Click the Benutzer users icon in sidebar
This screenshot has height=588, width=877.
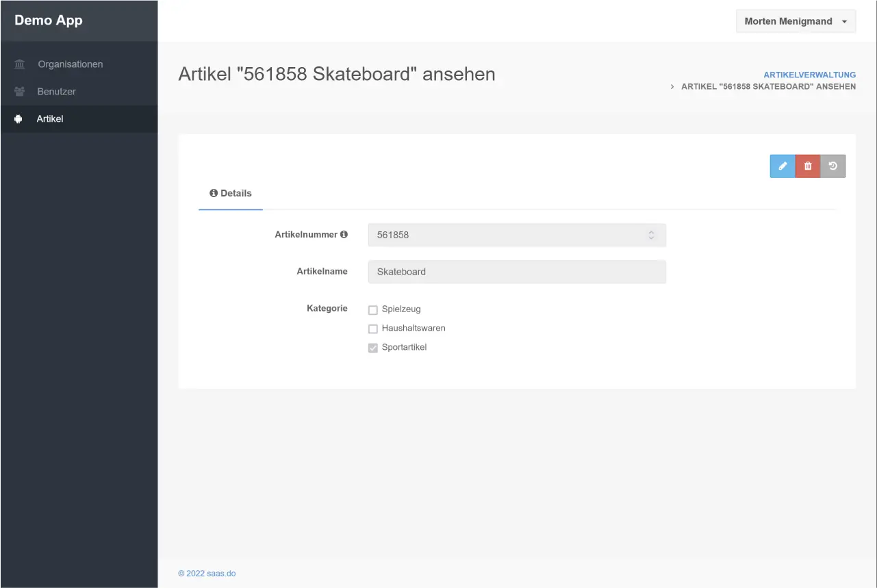click(x=20, y=92)
